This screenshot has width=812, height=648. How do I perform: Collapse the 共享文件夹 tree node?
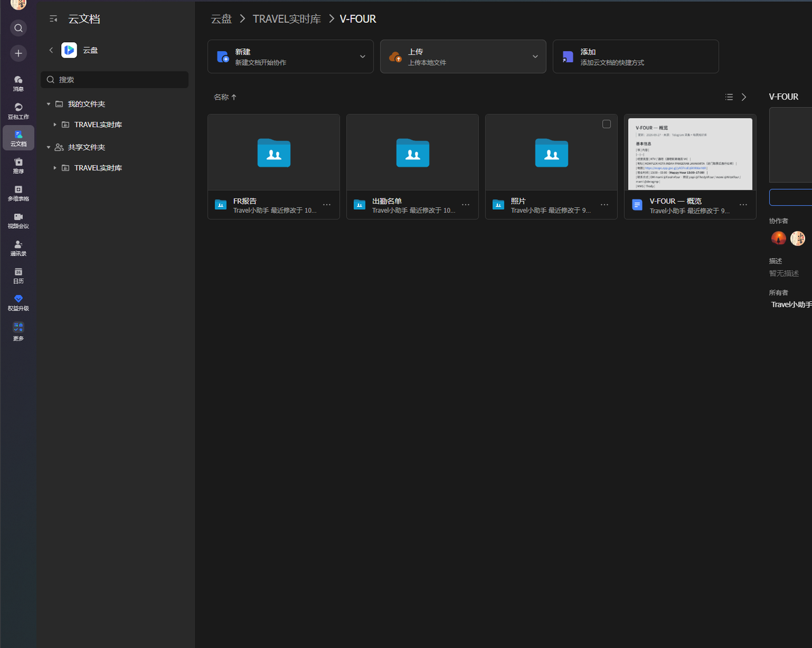pos(48,147)
